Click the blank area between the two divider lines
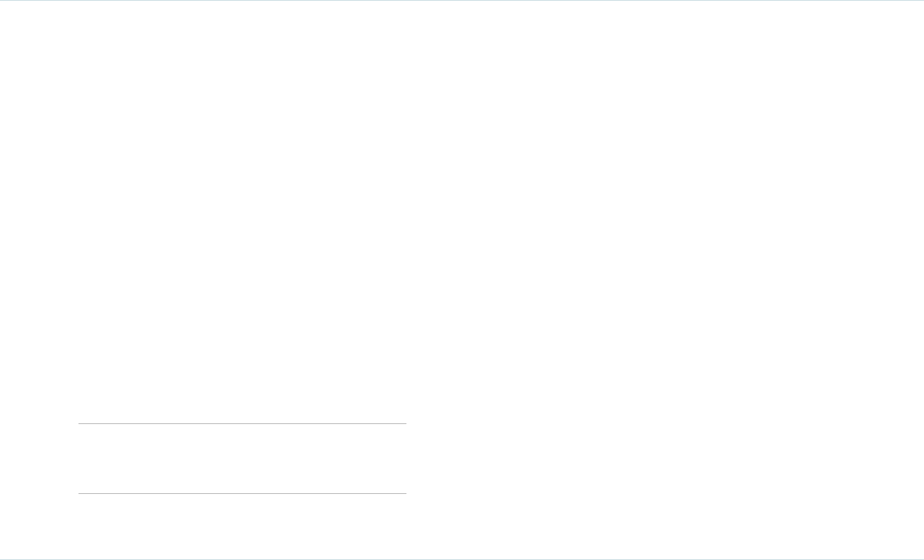This screenshot has height=560, width=924. point(242,458)
